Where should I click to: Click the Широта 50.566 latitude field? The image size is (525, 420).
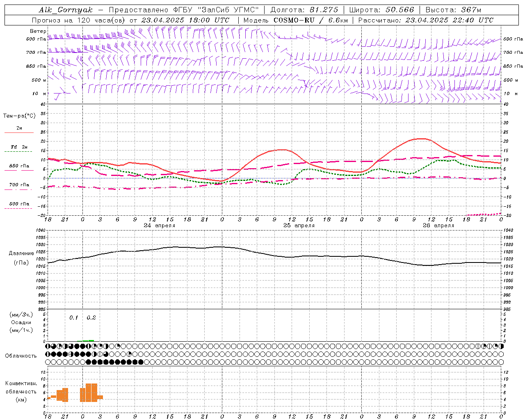tap(381, 10)
